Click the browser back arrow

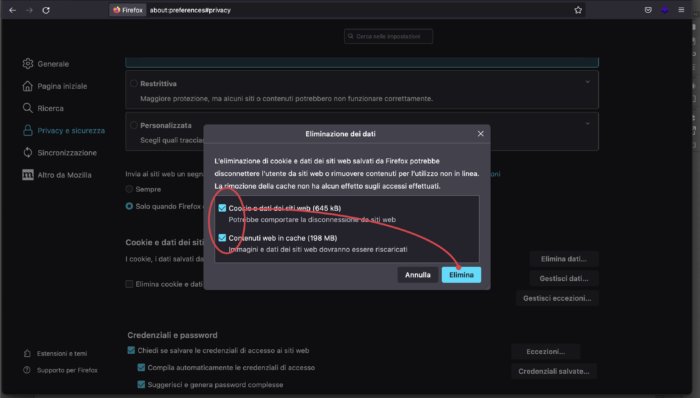click(x=12, y=10)
